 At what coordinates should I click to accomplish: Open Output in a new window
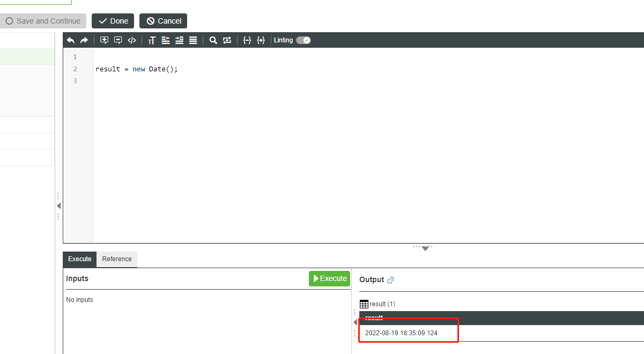391,279
